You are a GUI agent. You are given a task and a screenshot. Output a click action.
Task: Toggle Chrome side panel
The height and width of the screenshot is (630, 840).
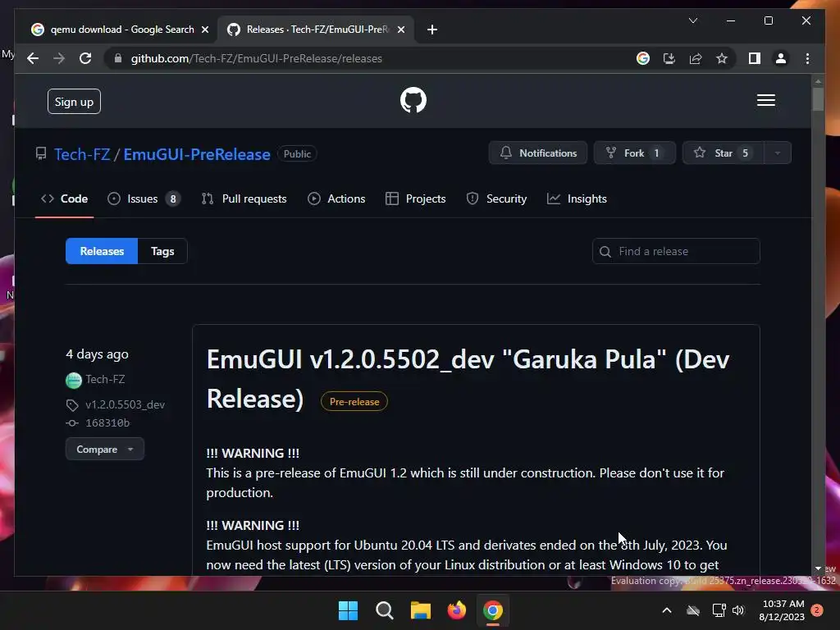click(x=755, y=58)
